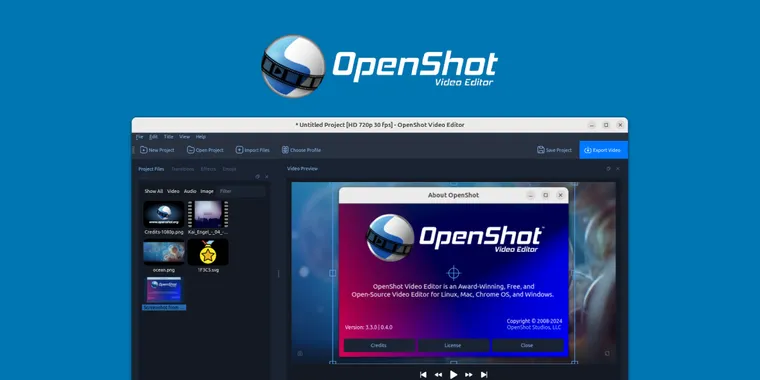Image resolution: width=760 pixels, height=380 pixels.
Task: Select the Kai_Engel audio clip thumbnail
Action: click(208, 214)
